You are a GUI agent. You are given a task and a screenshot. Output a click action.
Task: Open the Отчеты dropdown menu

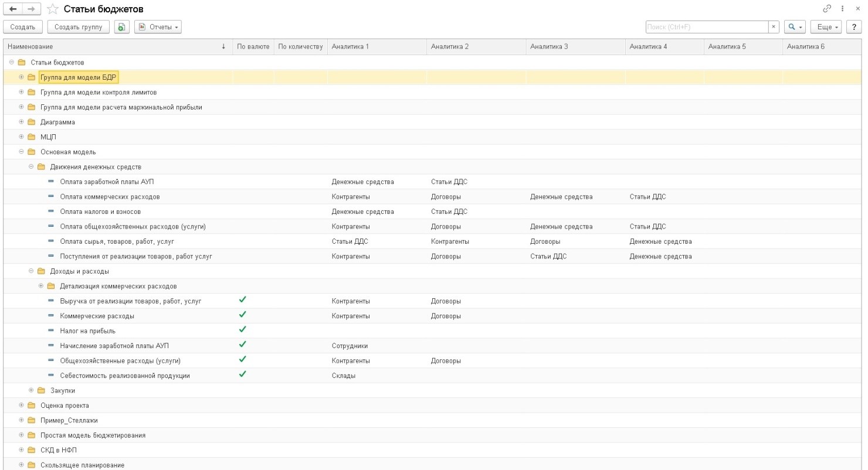click(158, 27)
